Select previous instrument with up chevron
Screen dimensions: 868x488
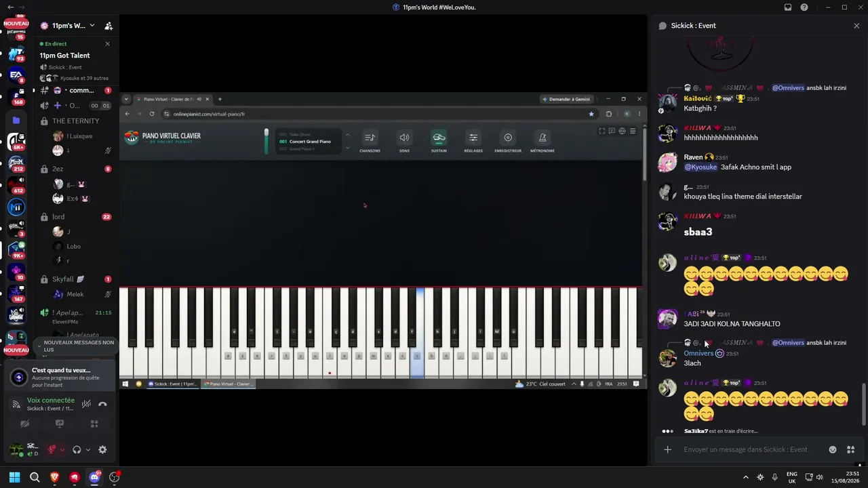pos(348,135)
